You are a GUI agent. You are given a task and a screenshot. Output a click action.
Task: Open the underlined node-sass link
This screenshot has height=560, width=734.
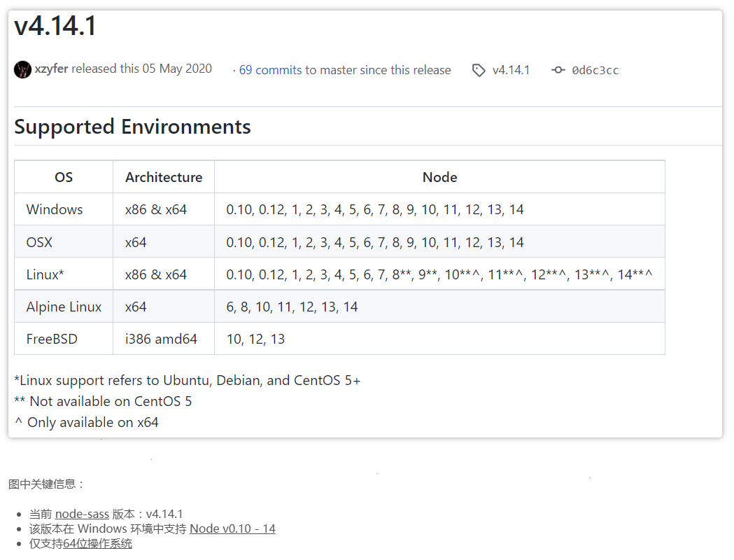82,514
